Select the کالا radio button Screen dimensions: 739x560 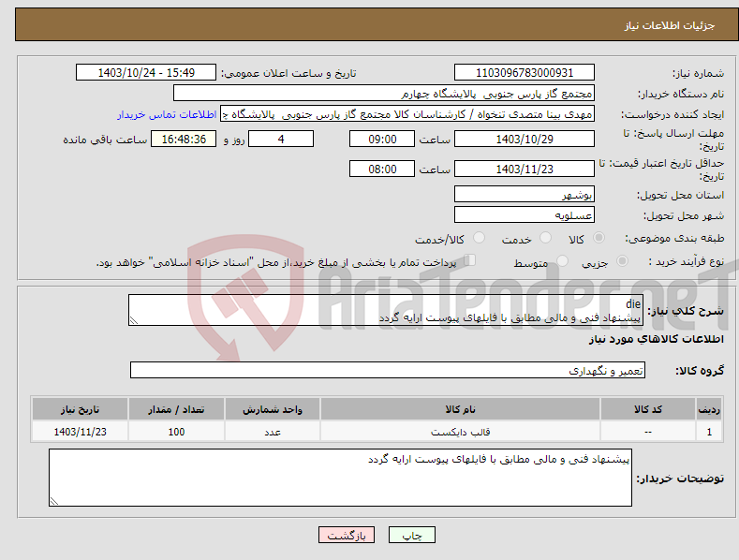point(599,238)
